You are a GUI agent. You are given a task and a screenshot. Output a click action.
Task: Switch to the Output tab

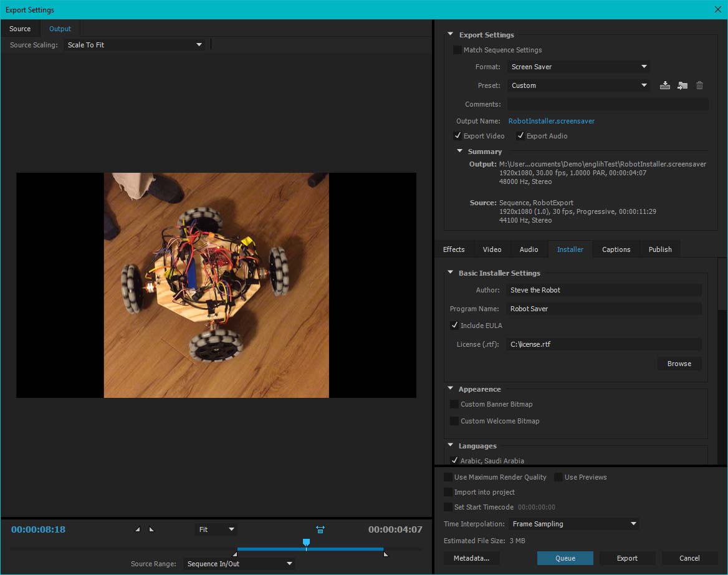pyautogui.click(x=60, y=29)
